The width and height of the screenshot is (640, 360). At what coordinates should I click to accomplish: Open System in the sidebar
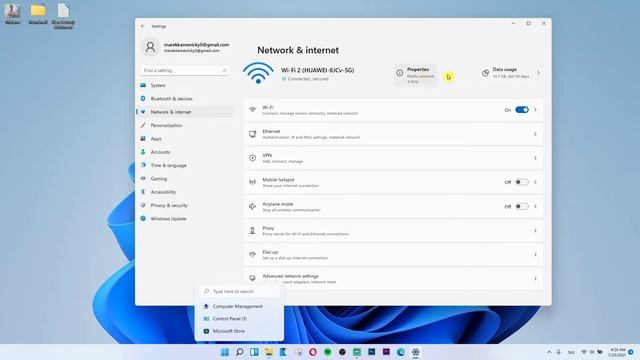click(x=185, y=85)
